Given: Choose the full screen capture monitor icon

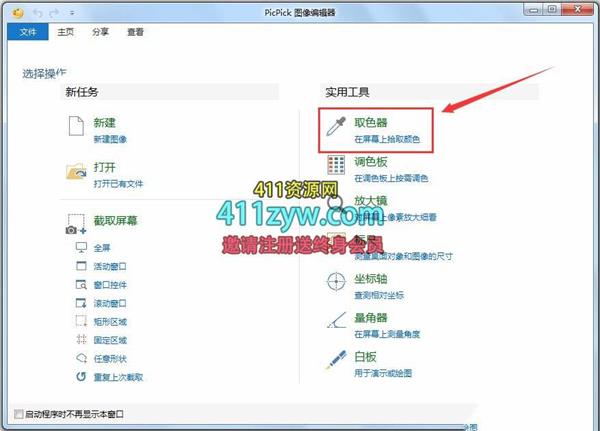Looking at the screenshot, I should tap(82, 248).
